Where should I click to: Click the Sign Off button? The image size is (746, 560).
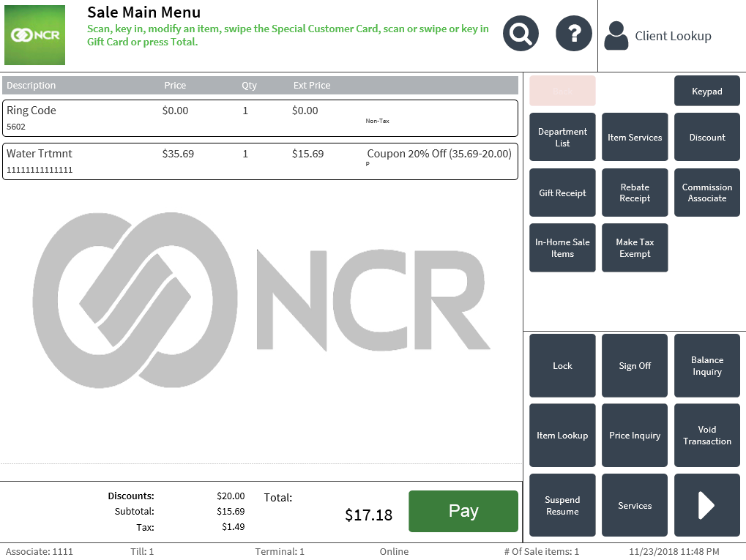pyautogui.click(x=635, y=365)
